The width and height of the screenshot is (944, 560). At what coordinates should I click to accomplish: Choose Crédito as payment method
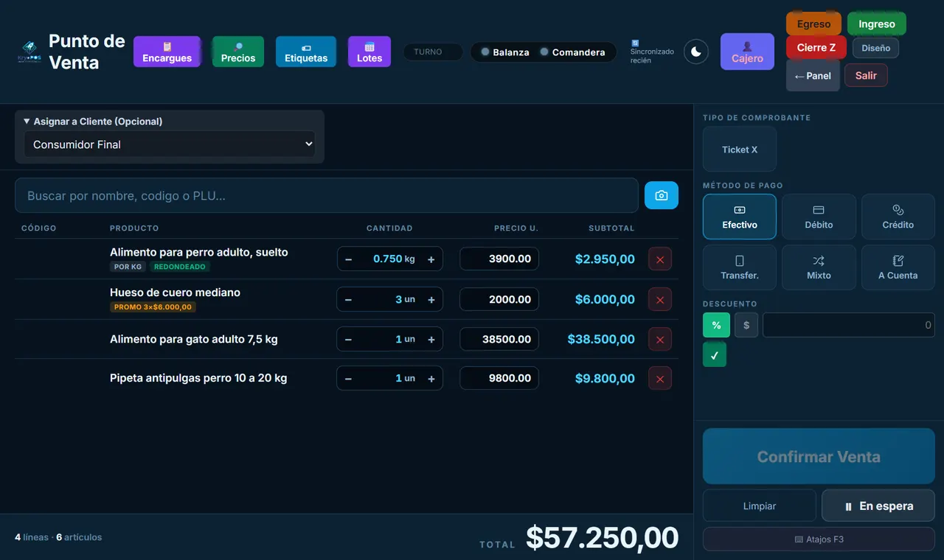[x=898, y=217]
